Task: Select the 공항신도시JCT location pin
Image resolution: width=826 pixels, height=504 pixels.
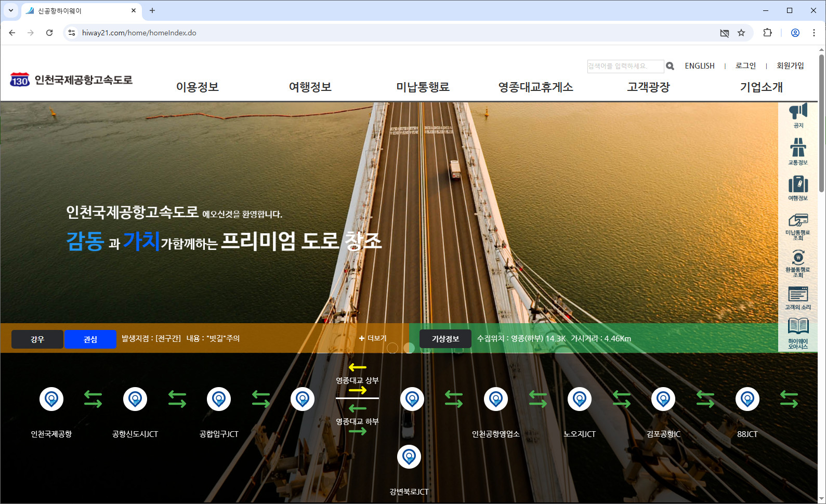Action: pos(135,399)
